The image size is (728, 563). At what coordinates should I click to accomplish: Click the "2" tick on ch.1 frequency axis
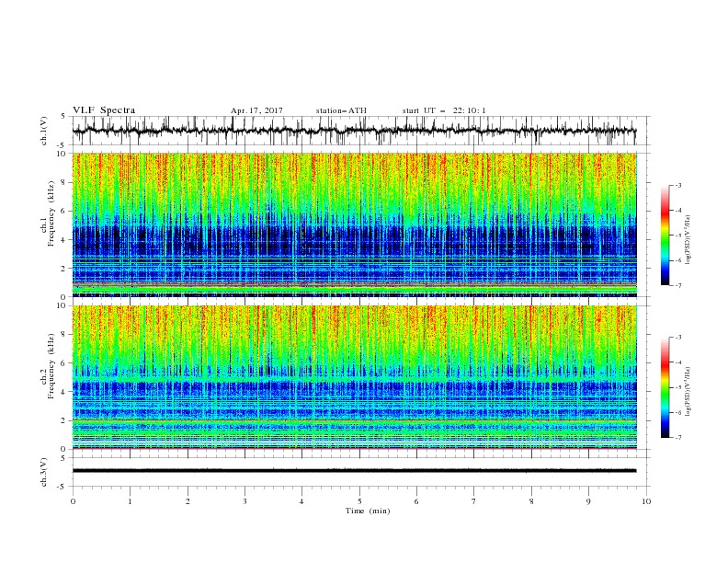(x=64, y=269)
